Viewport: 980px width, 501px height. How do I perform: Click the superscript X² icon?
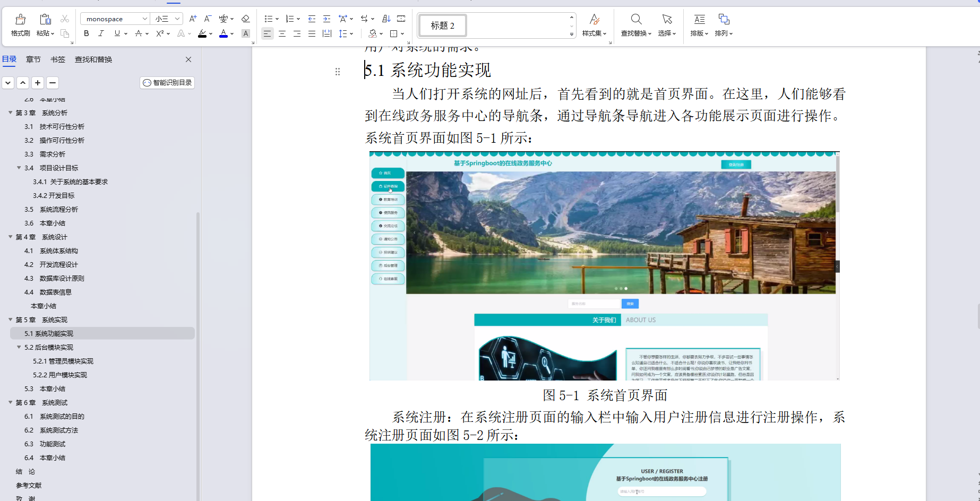point(159,33)
